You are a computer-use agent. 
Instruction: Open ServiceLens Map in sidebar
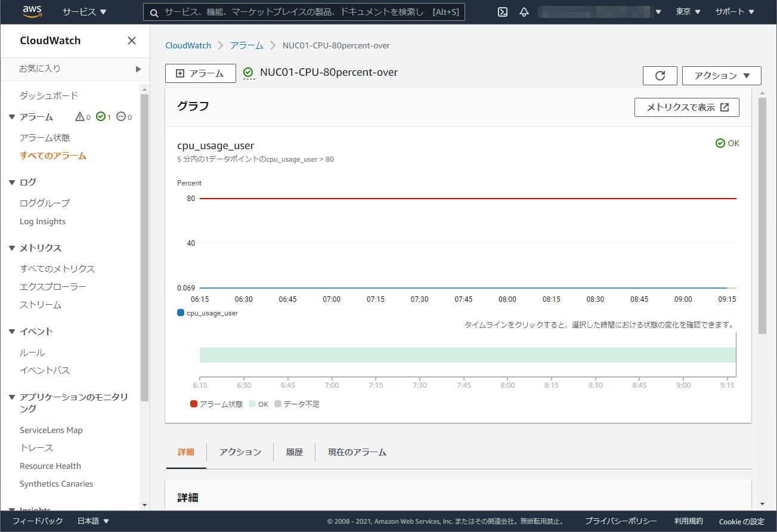point(51,430)
